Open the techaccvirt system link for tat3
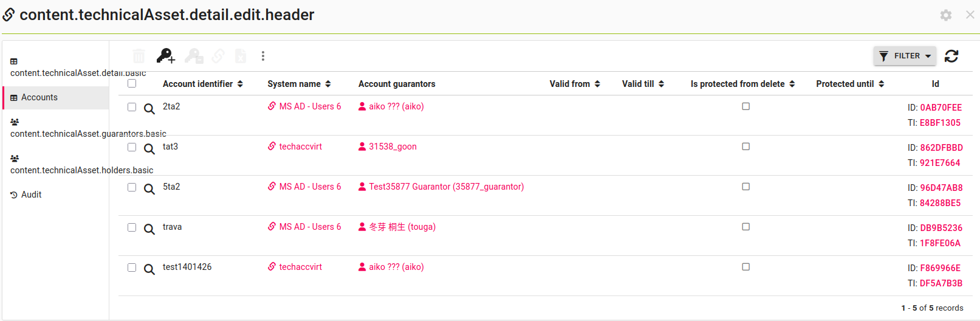 tap(300, 147)
